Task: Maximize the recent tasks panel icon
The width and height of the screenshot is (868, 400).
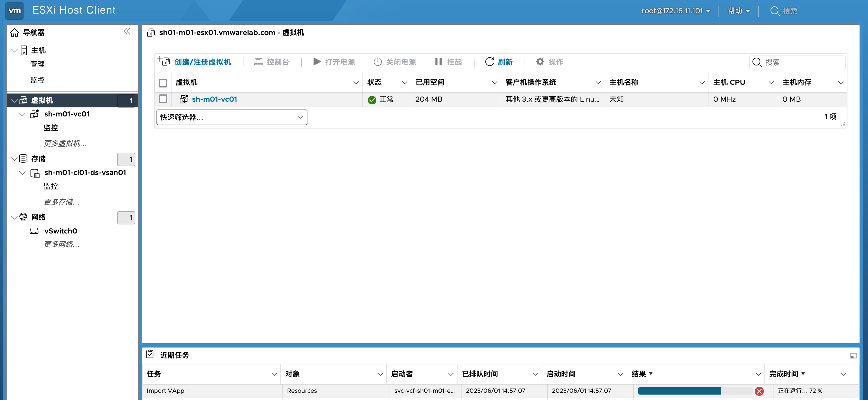Action: pos(853,356)
